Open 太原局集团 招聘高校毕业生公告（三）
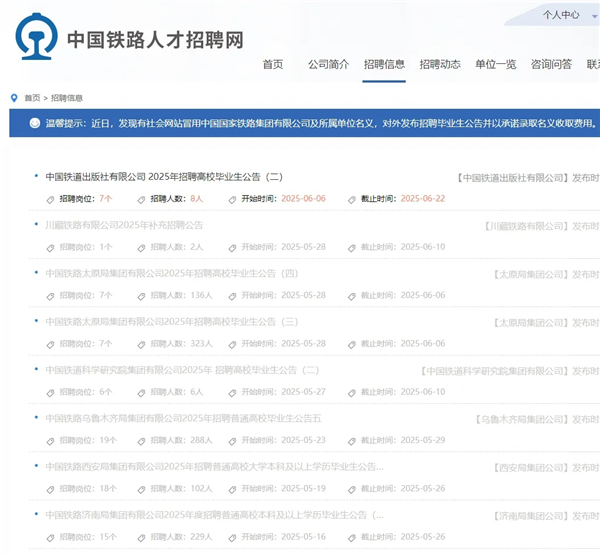The image size is (600, 557). pyautogui.click(x=172, y=322)
